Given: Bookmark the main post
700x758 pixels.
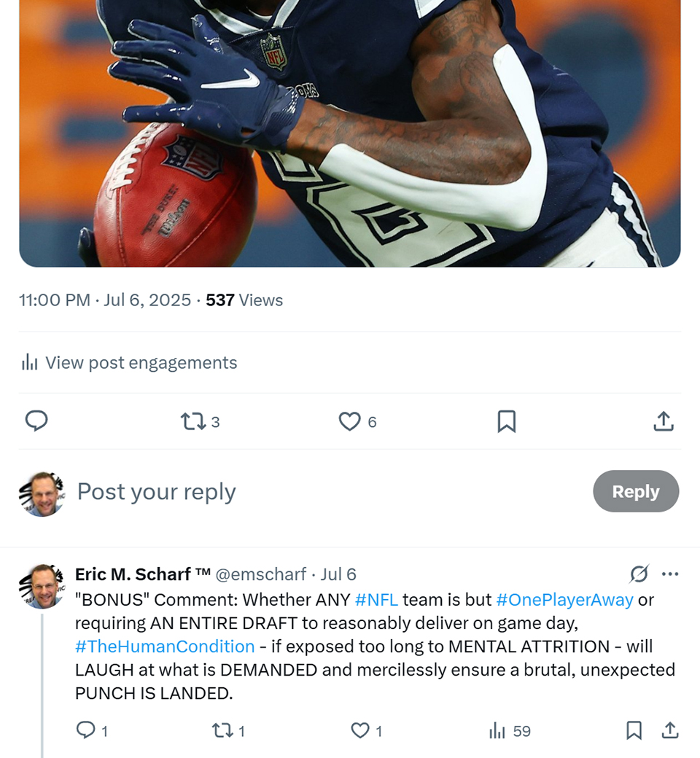Looking at the screenshot, I should [506, 421].
